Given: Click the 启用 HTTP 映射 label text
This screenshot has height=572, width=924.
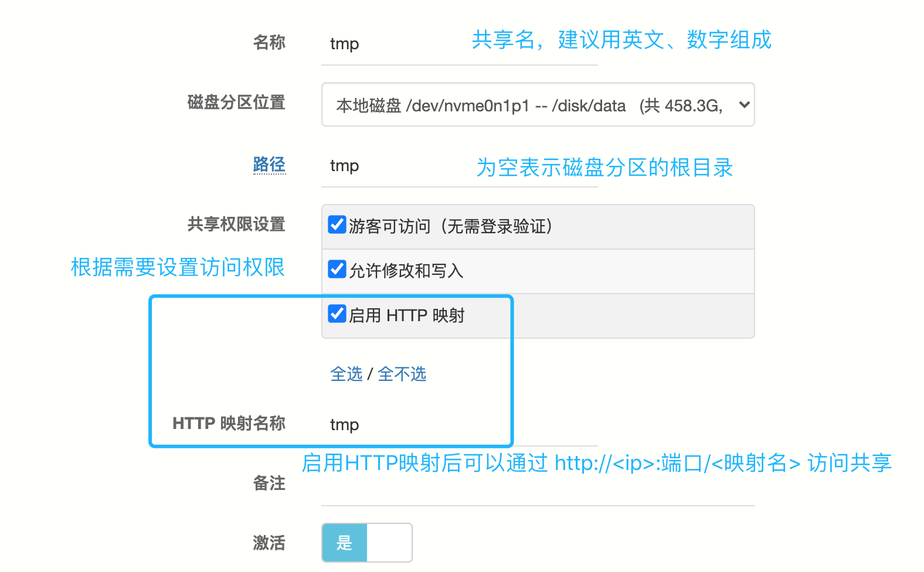Looking at the screenshot, I should (406, 315).
